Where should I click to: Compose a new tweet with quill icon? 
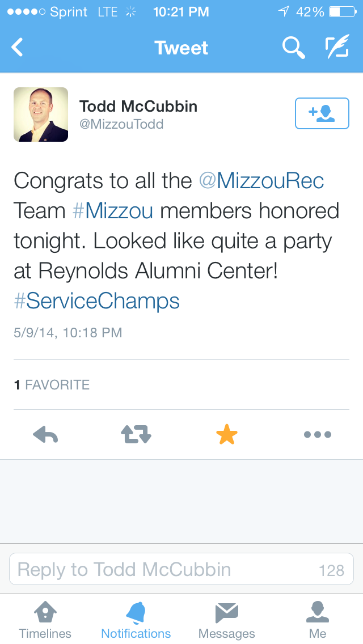click(336, 48)
